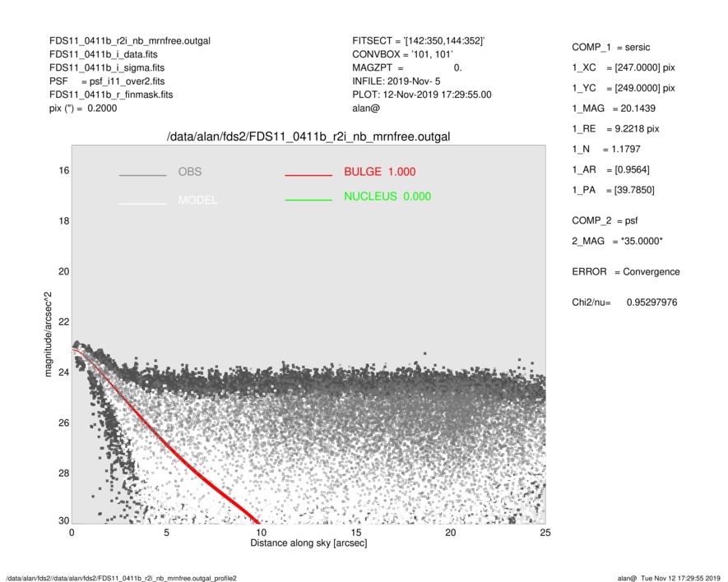The width and height of the screenshot is (728, 582).
Task: Click the white MODEL legend line sample
Action: point(142,203)
